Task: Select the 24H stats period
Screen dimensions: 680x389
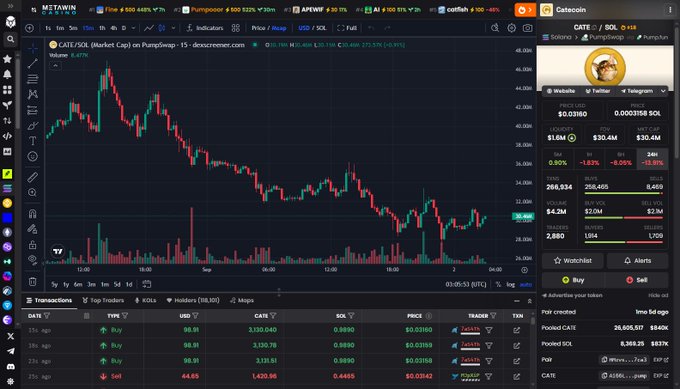Action: [x=652, y=158]
